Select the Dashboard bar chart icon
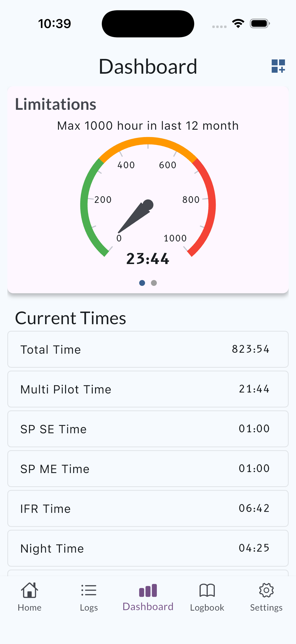The image size is (296, 644). point(148,590)
